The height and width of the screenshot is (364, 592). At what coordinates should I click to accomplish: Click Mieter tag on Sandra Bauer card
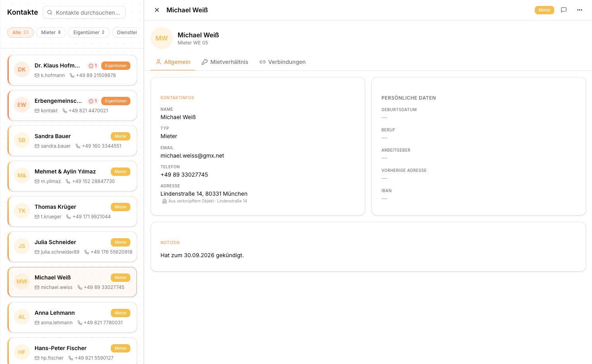click(x=120, y=137)
